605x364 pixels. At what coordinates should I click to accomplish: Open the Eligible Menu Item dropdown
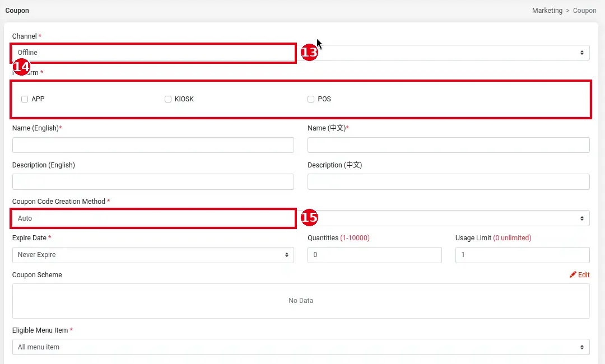301,347
